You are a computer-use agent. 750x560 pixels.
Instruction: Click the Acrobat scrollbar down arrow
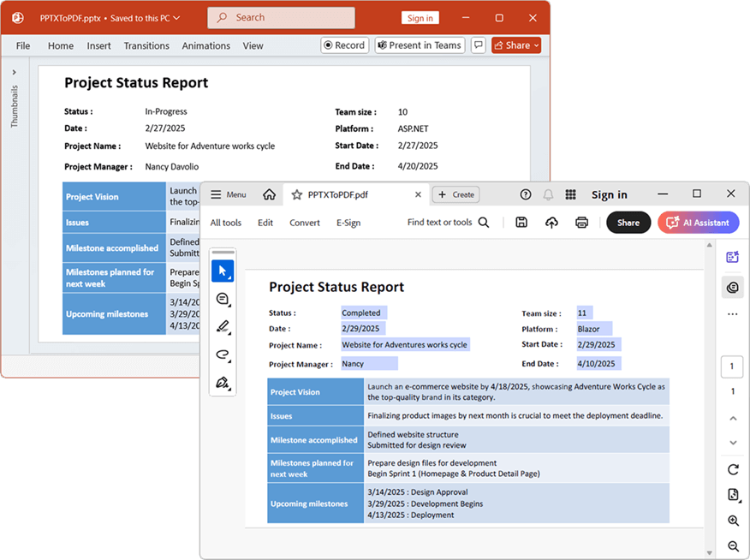(710, 553)
